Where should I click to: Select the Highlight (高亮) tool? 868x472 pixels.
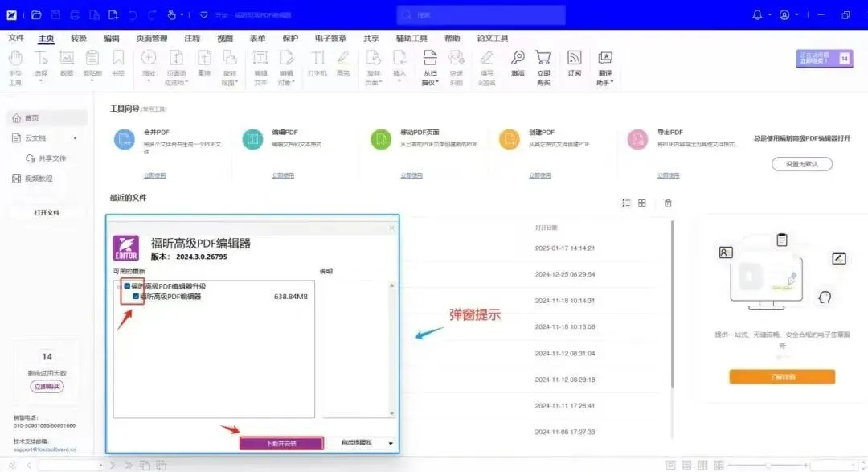pyautogui.click(x=343, y=63)
